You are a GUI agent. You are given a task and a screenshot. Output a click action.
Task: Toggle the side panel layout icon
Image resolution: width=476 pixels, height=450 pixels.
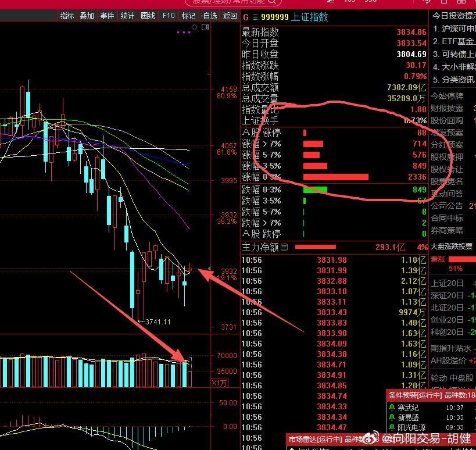[205, 27]
